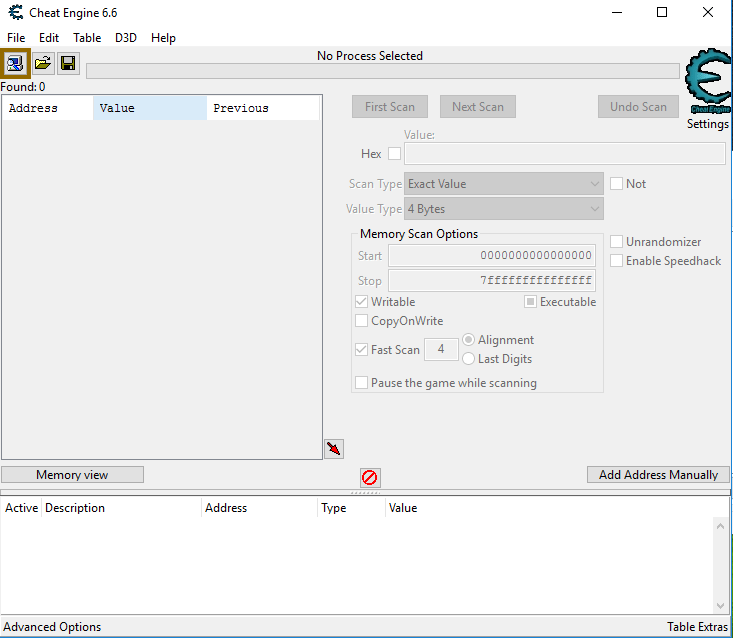733x638 pixels.
Task: Minimize the Cheat Engine window
Action: coord(617,13)
